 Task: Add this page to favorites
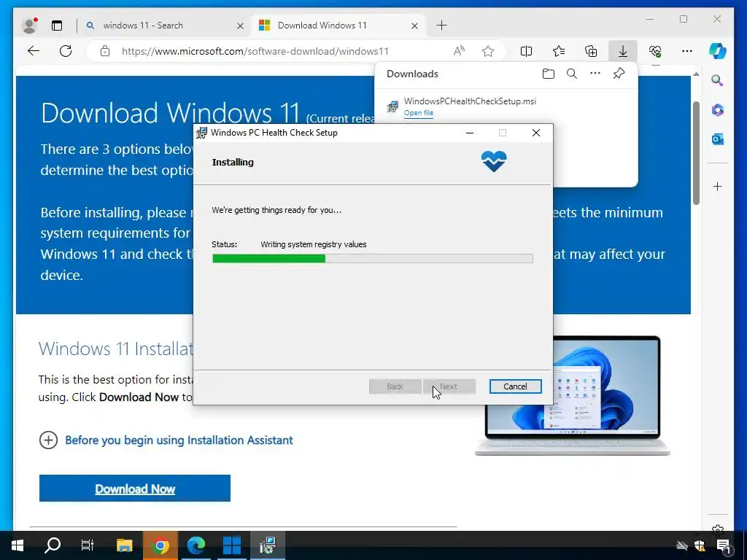coord(488,51)
